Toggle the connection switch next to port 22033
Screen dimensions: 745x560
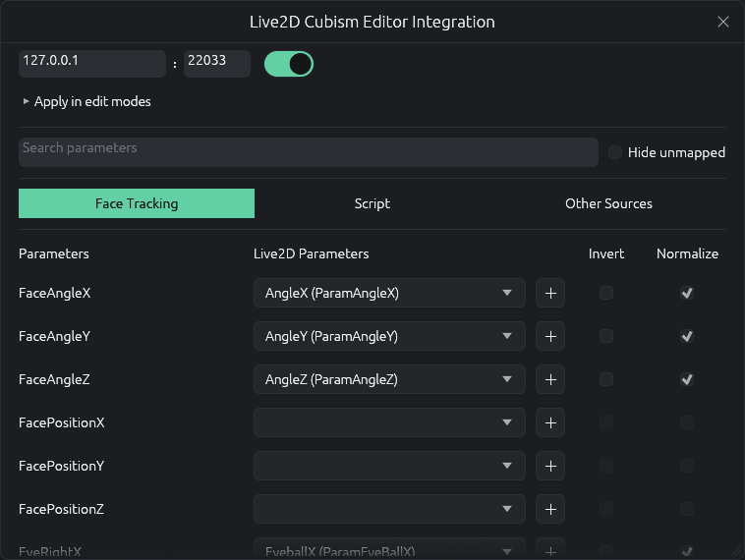point(289,64)
